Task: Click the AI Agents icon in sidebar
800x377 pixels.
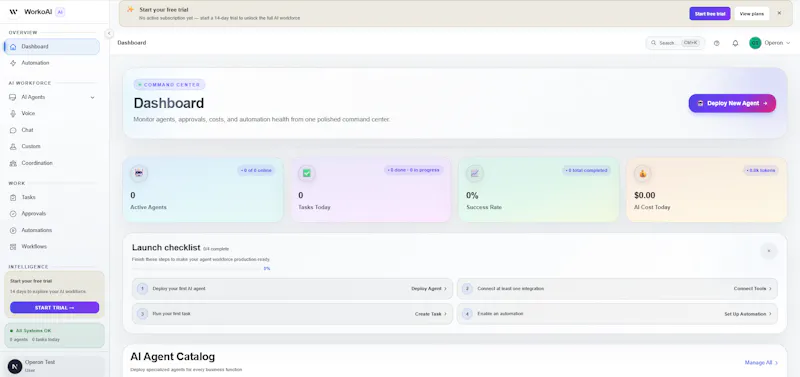Action: pyautogui.click(x=13, y=97)
